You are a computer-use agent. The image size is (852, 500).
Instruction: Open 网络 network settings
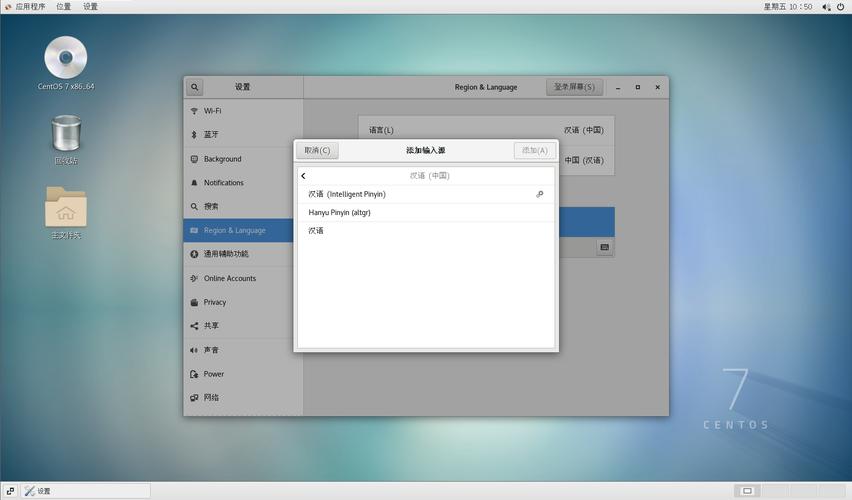coord(243,397)
